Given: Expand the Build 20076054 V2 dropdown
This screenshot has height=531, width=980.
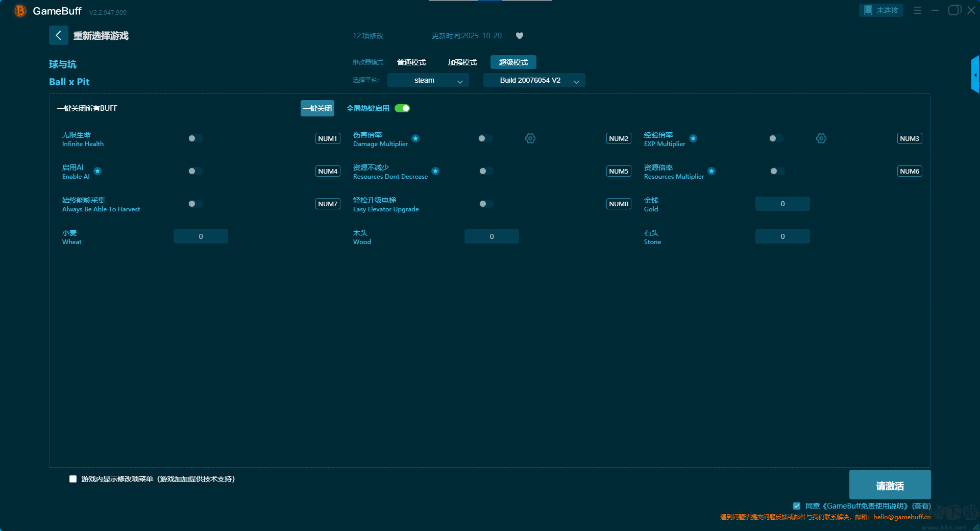Looking at the screenshot, I should (534, 80).
